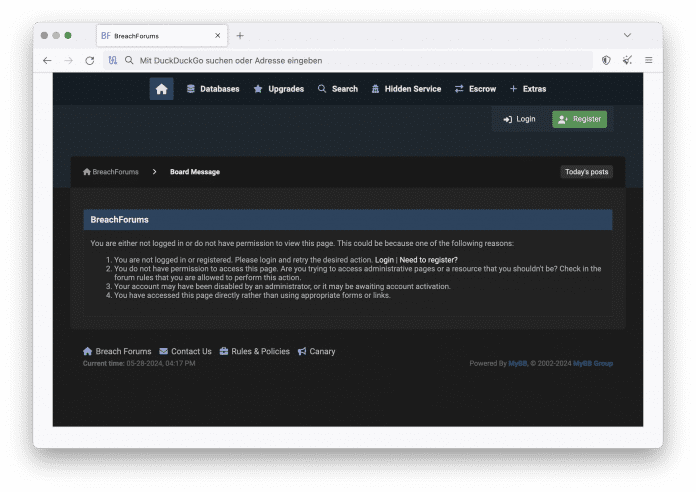
Task: Click the Upgrades star icon
Action: pos(258,89)
